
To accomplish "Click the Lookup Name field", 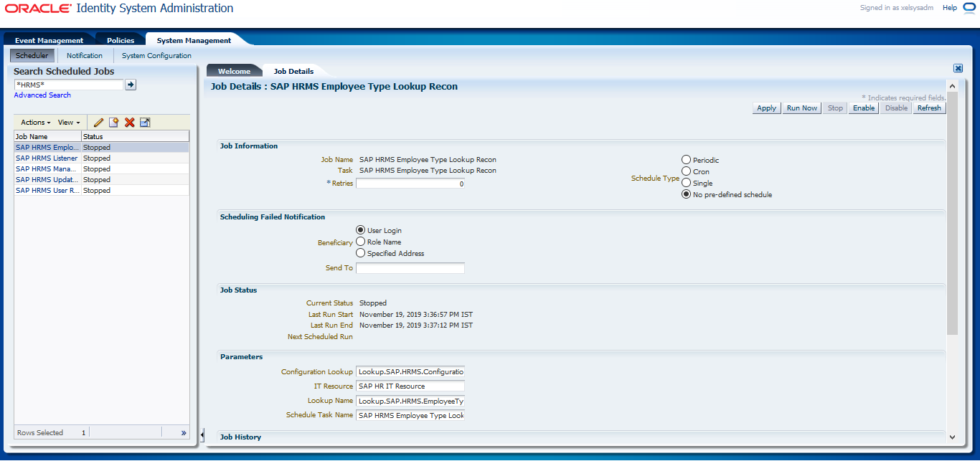I will coord(410,401).
